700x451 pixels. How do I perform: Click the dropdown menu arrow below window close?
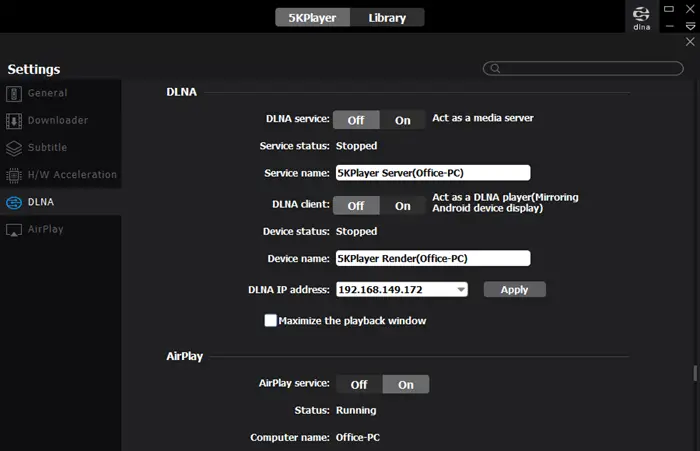(x=690, y=26)
